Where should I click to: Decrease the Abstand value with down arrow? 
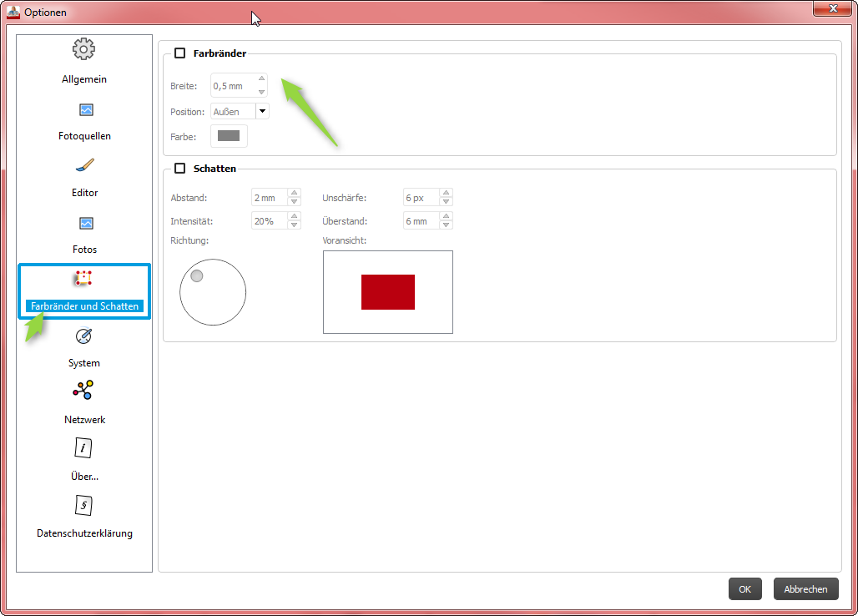(x=294, y=202)
